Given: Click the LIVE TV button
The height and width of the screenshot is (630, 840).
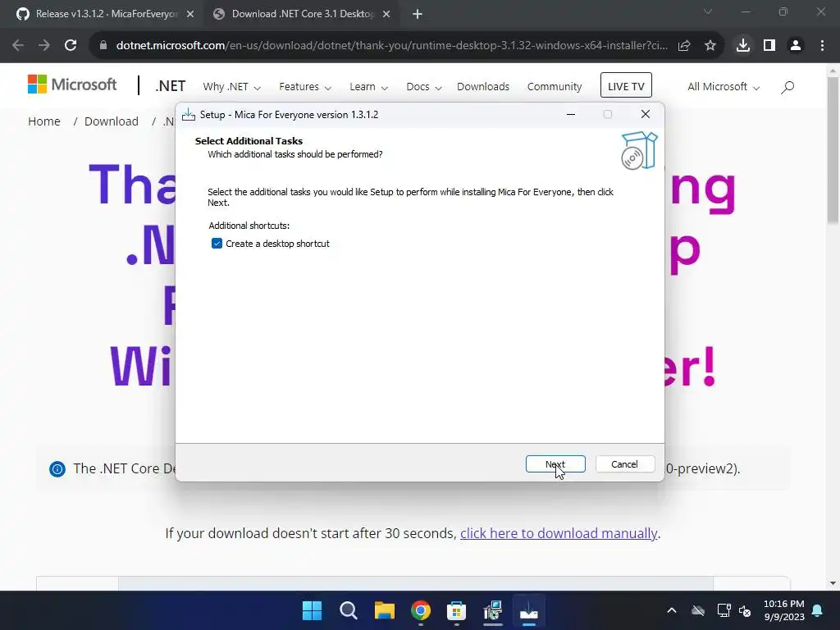Looking at the screenshot, I should coord(626,85).
